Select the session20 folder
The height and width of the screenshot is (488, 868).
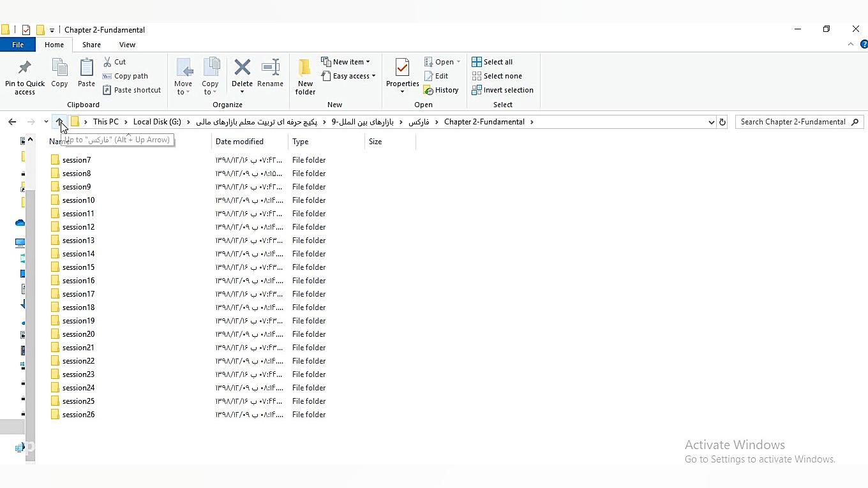click(79, 334)
